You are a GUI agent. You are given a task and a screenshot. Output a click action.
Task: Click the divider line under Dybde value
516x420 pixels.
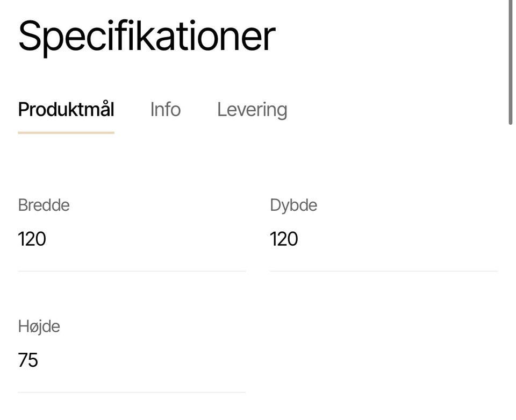383,271
